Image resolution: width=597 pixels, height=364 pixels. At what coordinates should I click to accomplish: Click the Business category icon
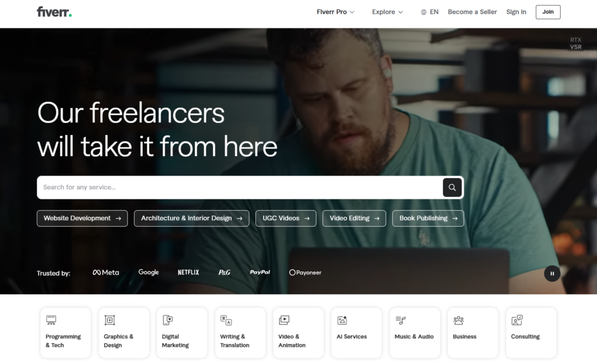458,320
